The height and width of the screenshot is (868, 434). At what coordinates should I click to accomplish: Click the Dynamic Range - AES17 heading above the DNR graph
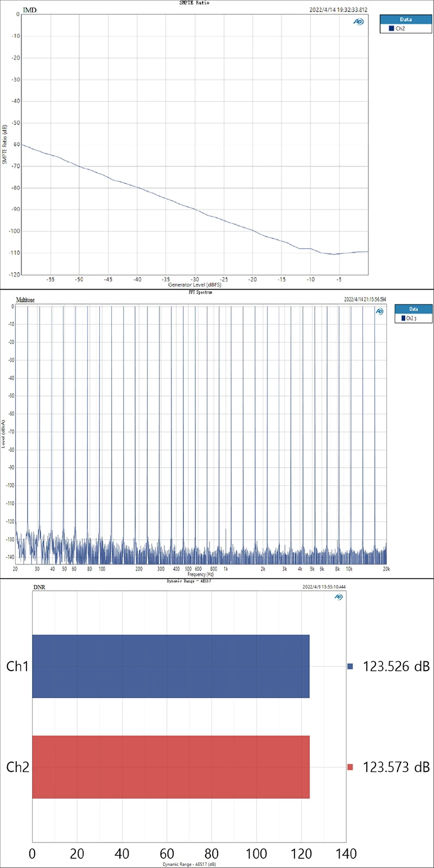pyautogui.click(x=189, y=581)
